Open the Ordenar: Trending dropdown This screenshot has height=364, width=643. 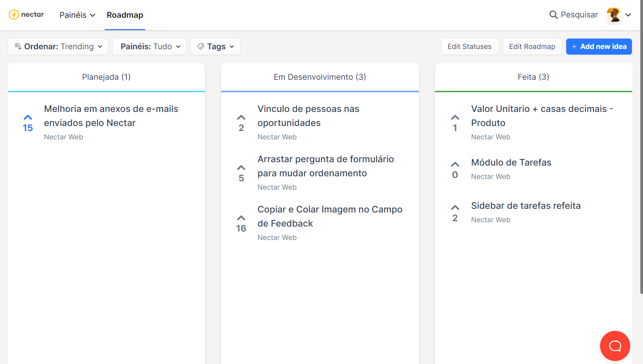pyautogui.click(x=58, y=47)
